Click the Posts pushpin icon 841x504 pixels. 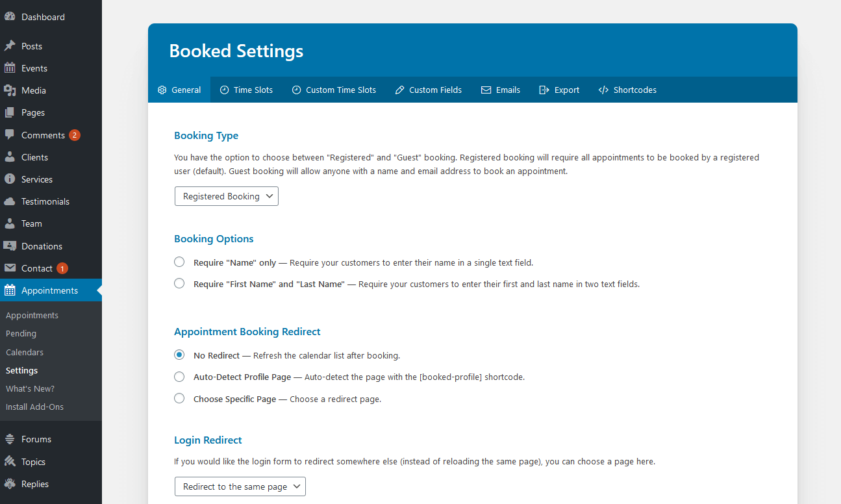point(10,46)
